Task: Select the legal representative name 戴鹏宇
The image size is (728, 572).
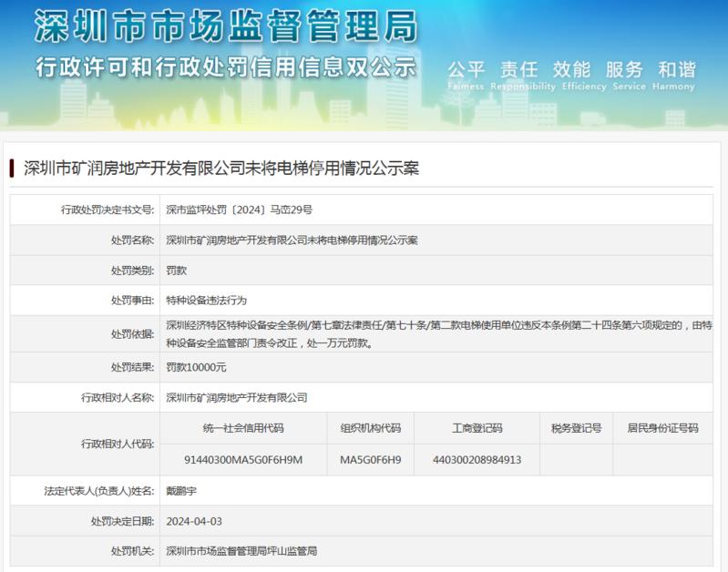Action: click(181, 491)
